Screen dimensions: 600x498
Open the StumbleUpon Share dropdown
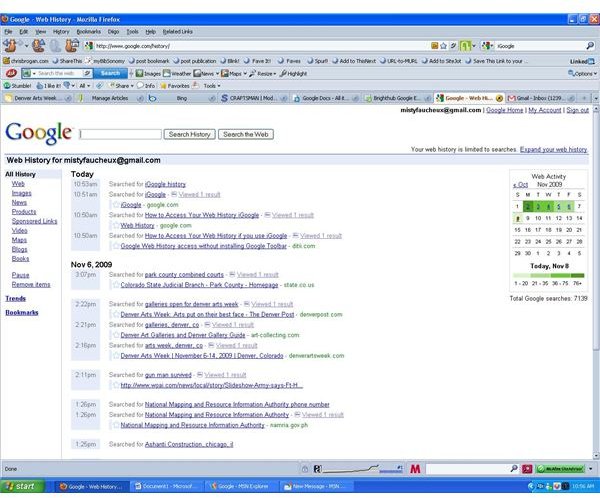(122, 86)
